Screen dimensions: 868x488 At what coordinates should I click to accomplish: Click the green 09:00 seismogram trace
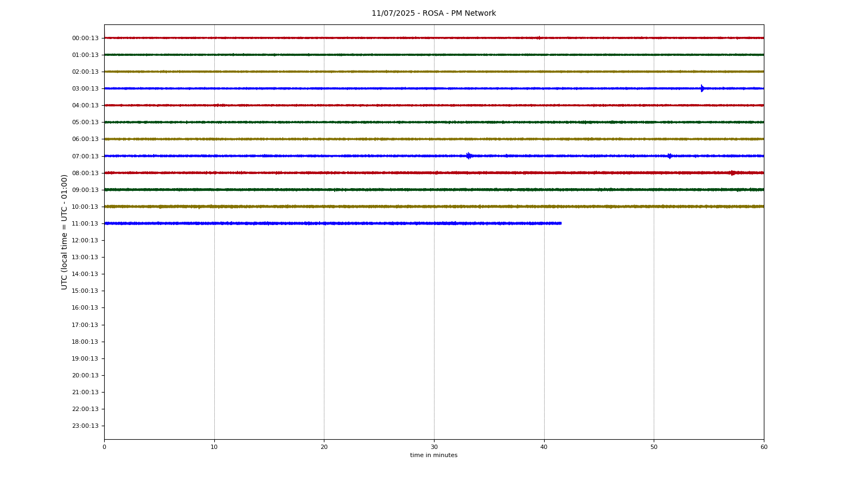point(434,190)
